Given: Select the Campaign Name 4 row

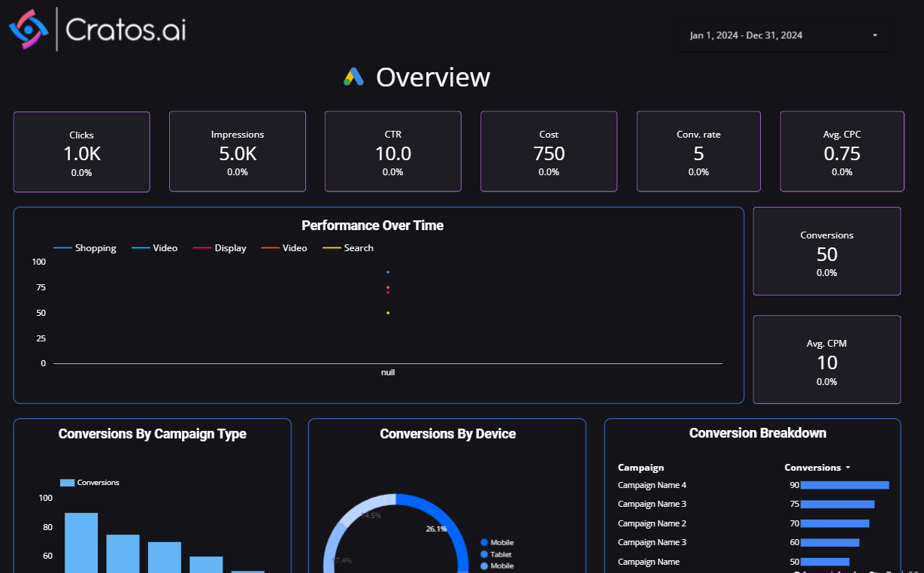Looking at the screenshot, I should [x=754, y=485].
